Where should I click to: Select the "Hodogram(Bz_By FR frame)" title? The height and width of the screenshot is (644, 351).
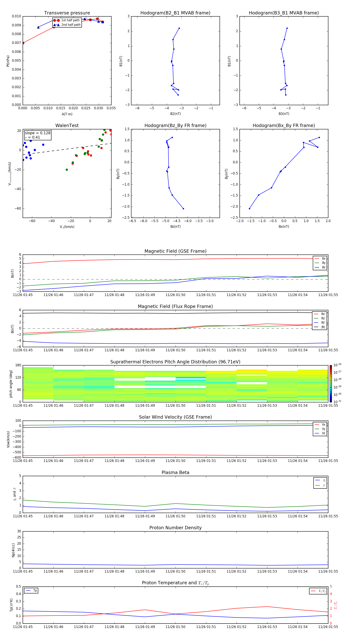click(x=175, y=125)
